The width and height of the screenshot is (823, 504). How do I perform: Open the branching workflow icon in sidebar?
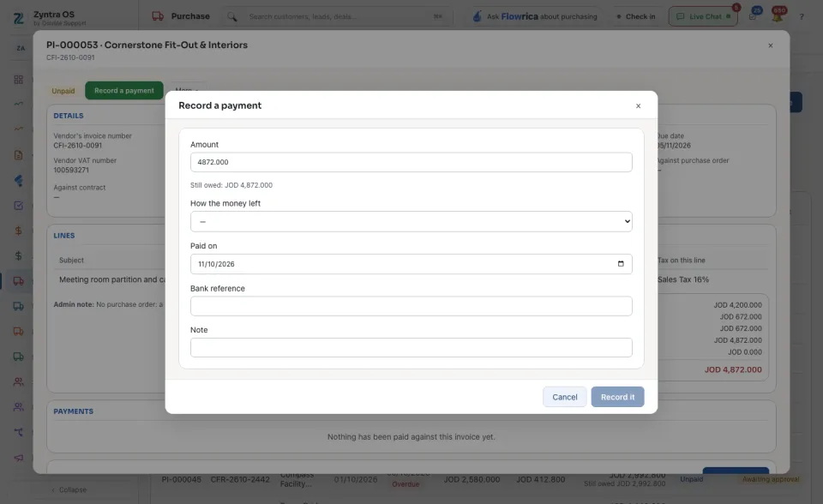pyautogui.click(x=18, y=432)
